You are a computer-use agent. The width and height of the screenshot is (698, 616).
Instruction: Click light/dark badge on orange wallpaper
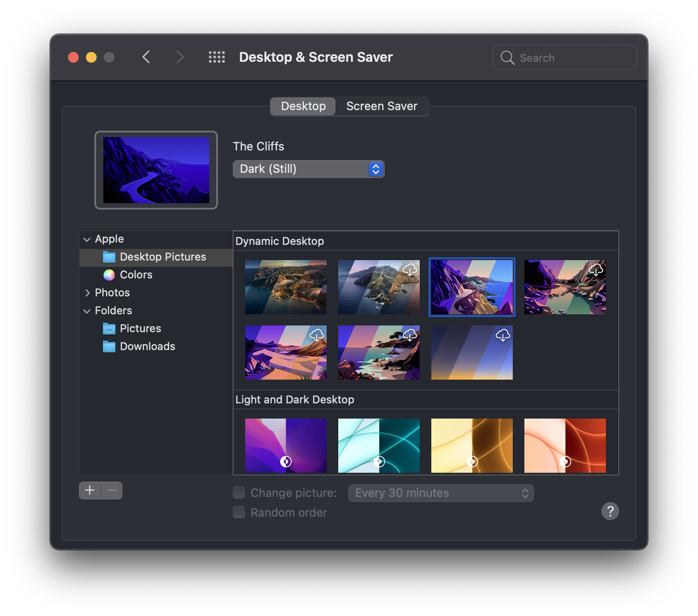(565, 462)
